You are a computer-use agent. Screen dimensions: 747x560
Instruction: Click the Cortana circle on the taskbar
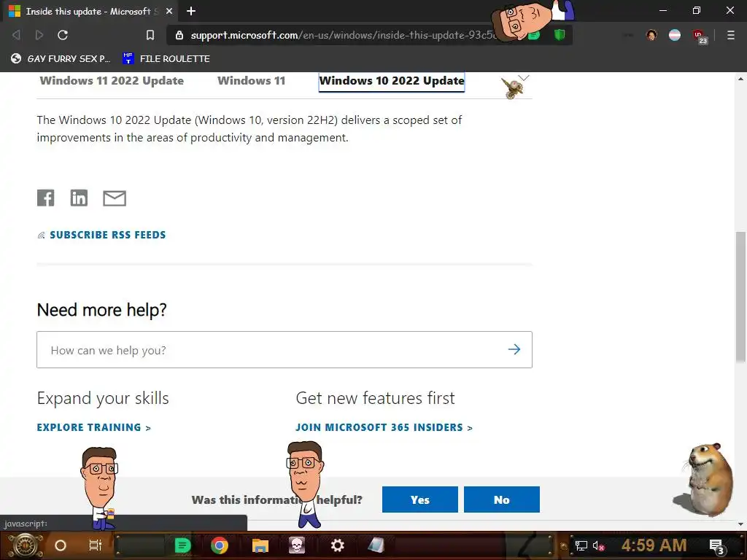click(x=61, y=545)
